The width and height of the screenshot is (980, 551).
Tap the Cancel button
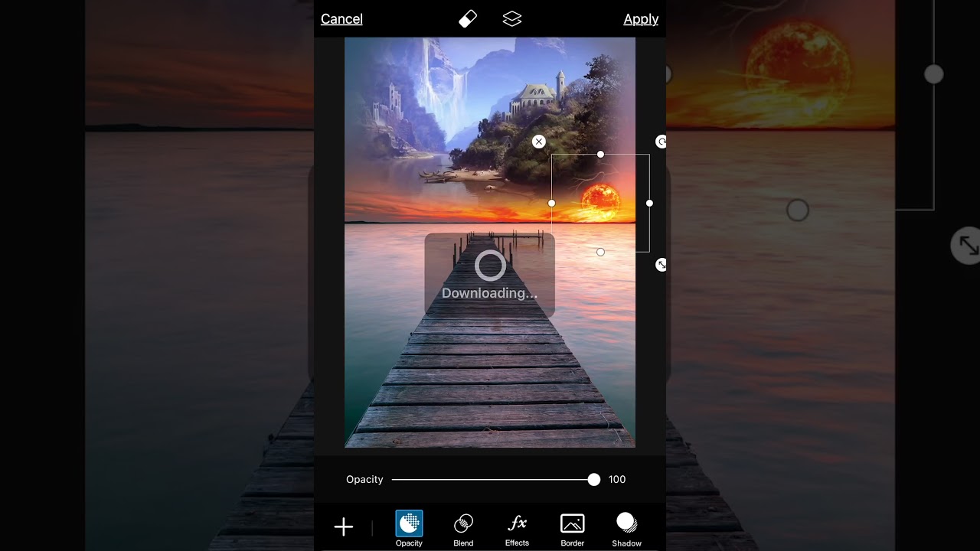pyautogui.click(x=341, y=19)
